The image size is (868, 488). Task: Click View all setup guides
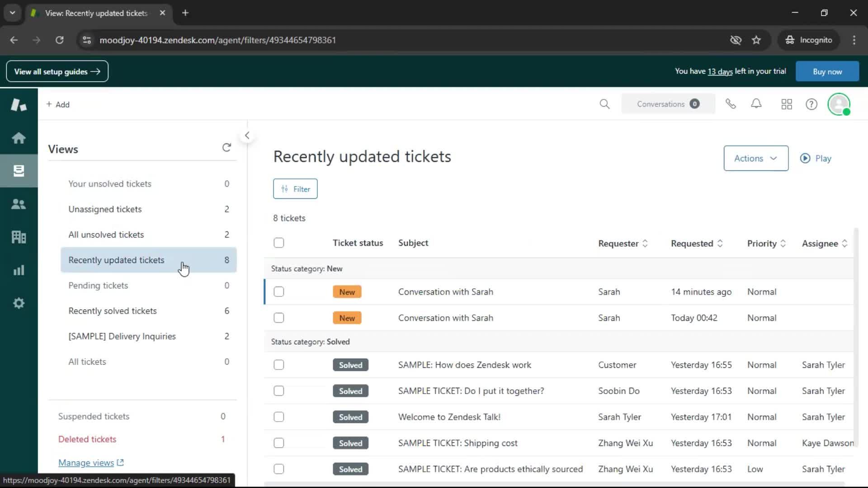[x=57, y=71]
